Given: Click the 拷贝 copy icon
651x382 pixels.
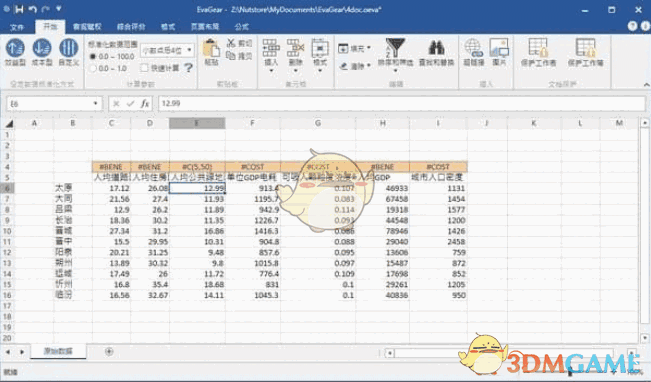Looking at the screenshot, I should click(x=231, y=56).
